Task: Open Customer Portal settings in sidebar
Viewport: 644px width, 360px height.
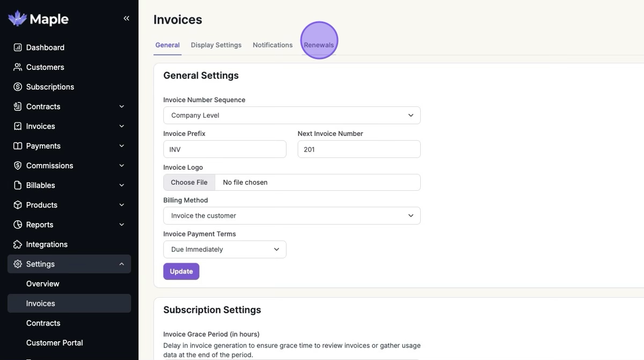Action: [54, 343]
